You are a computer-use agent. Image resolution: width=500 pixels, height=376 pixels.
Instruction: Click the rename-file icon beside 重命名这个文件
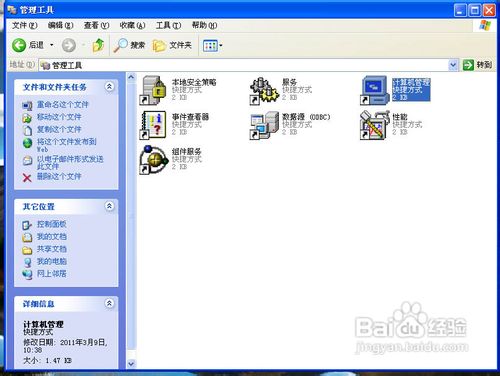pyautogui.click(x=27, y=106)
